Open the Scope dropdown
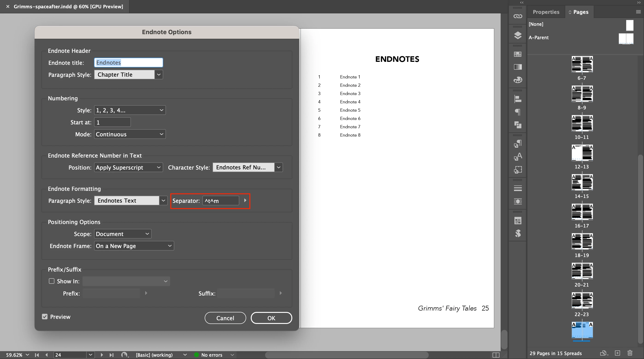 coord(122,234)
